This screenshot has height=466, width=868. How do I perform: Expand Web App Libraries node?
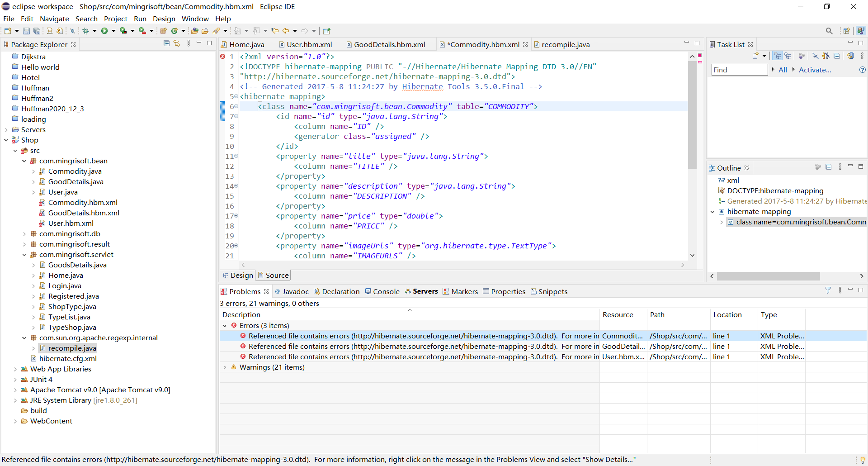pyautogui.click(x=15, y=369)
